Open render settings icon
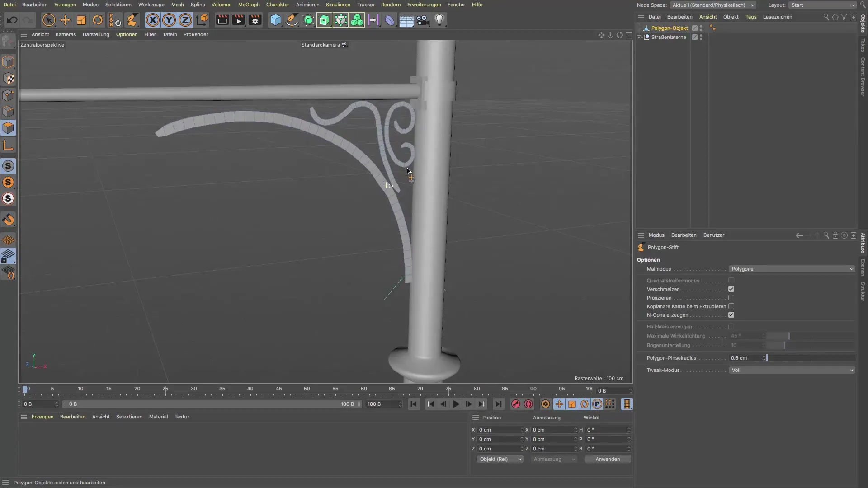Screen dimensions: 868x488 coord(255,20)
